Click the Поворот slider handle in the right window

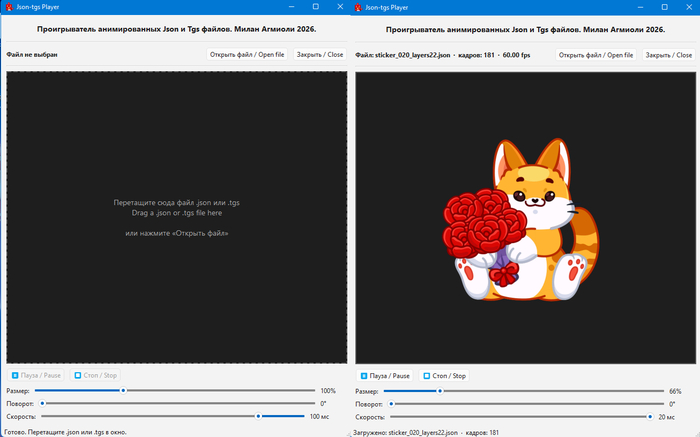click(392, 404)
